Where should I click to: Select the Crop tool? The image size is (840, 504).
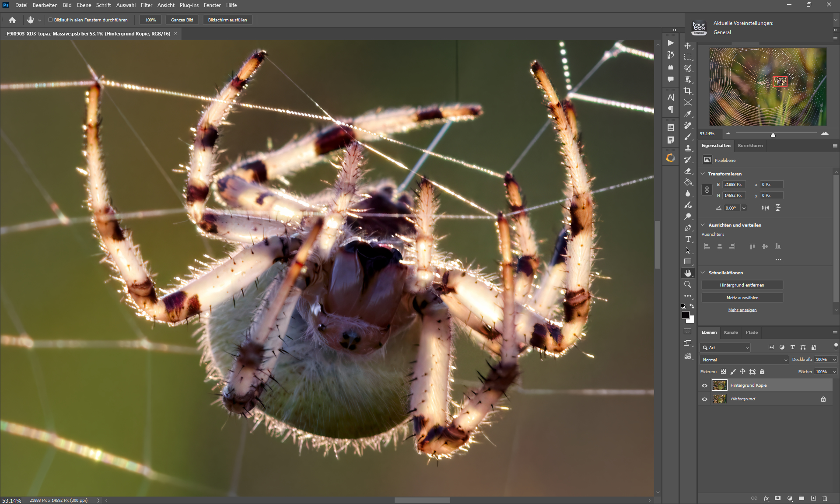[x=688, y=91]
